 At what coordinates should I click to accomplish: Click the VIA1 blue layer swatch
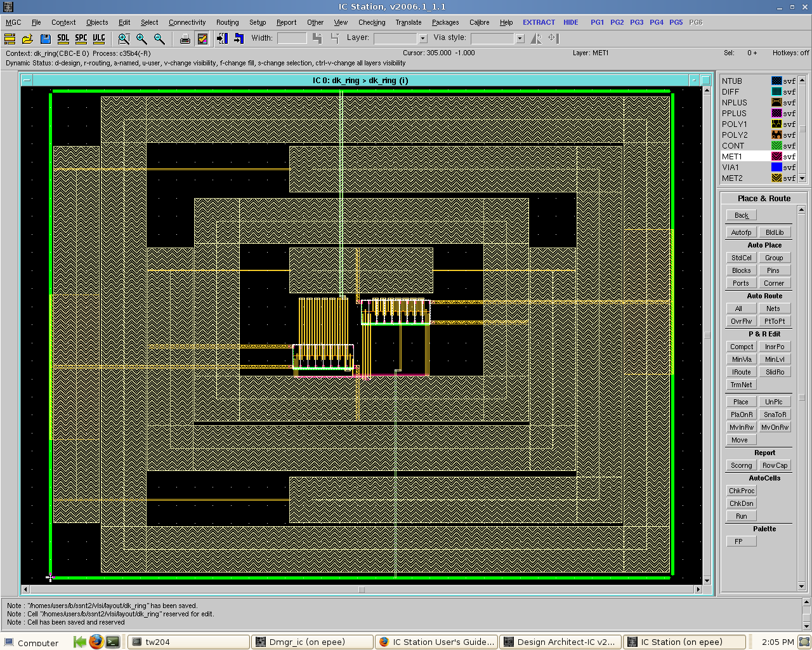[776, 167]
